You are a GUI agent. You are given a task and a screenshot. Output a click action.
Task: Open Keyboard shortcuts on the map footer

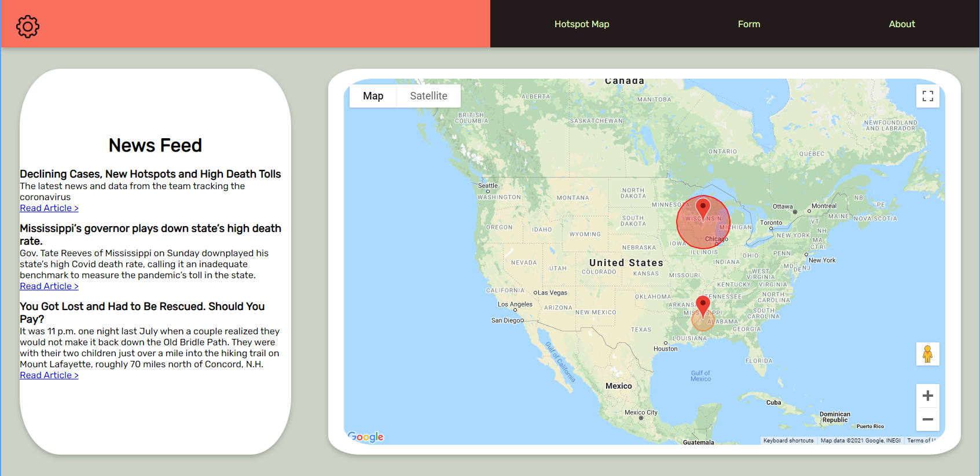pos(788,441)
